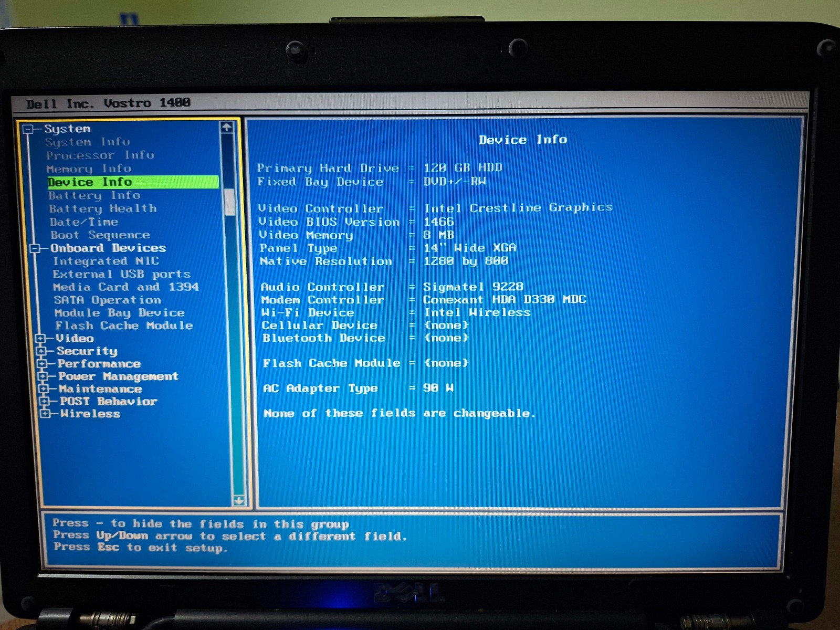840x630 pixels.
Task: Click Wi-Fi Device value Intel Wireless
Action: (x=478, y=313)
